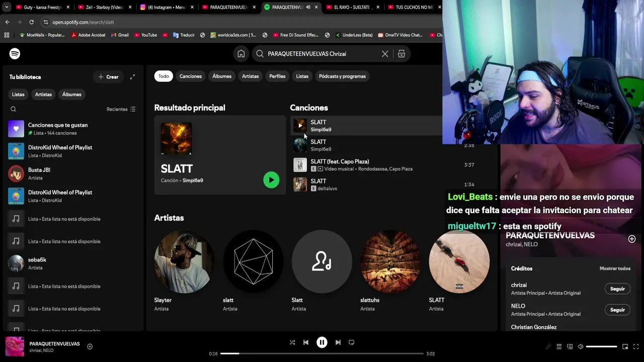Enter full screen player view
This screenshot has width=644, height=362.
pyautogui.click(x=636, y=346)
